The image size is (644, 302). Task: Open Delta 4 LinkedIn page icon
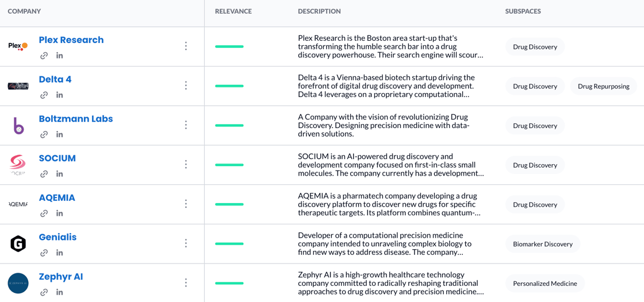click(x=60, y=95)
